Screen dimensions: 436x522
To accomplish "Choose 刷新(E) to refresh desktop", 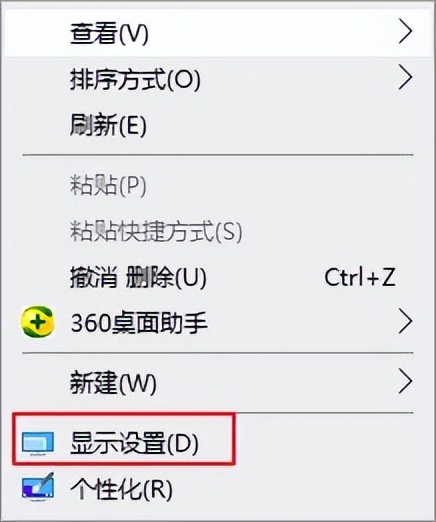I will (218, 125).
